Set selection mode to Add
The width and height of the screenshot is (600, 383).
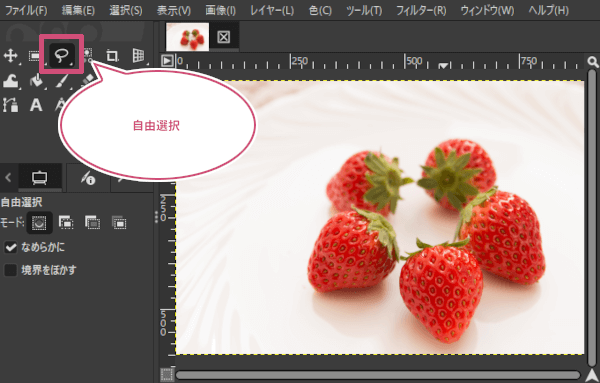[x=66, y=222]
